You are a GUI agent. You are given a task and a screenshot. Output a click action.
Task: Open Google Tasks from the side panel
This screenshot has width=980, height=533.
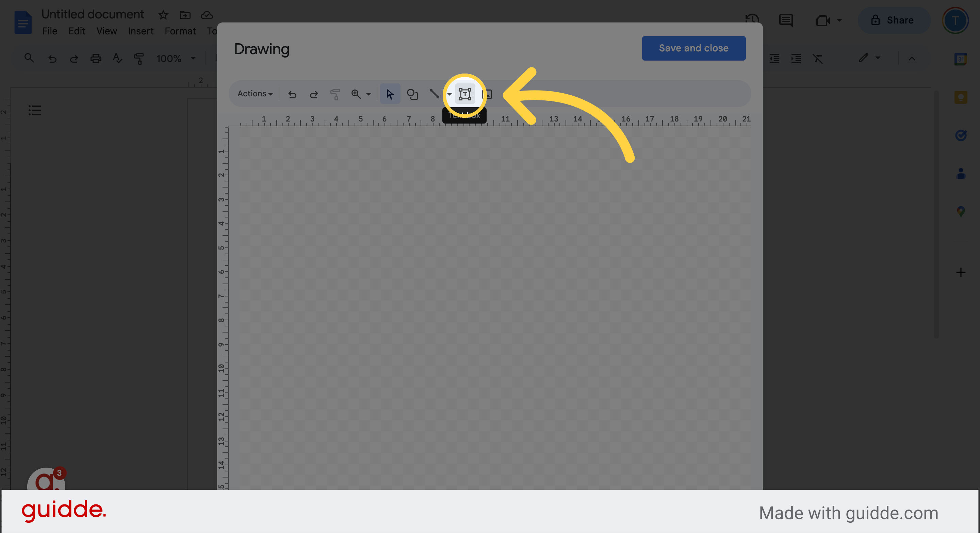click(960, 136)
